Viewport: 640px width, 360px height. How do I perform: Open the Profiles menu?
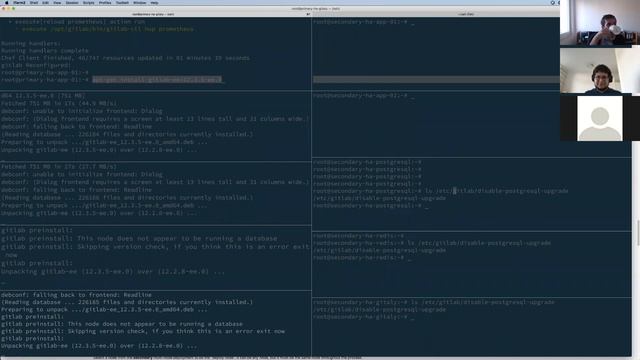(105, 2)
